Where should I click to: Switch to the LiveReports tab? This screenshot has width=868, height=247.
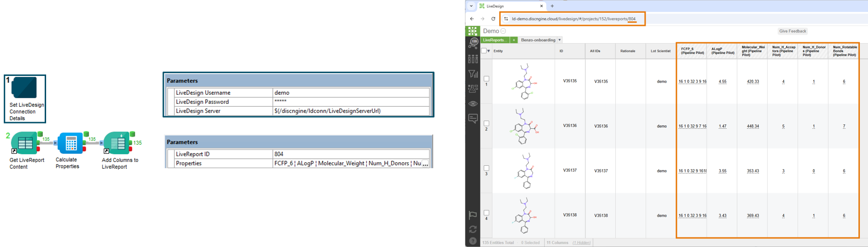tap(495, 40)
